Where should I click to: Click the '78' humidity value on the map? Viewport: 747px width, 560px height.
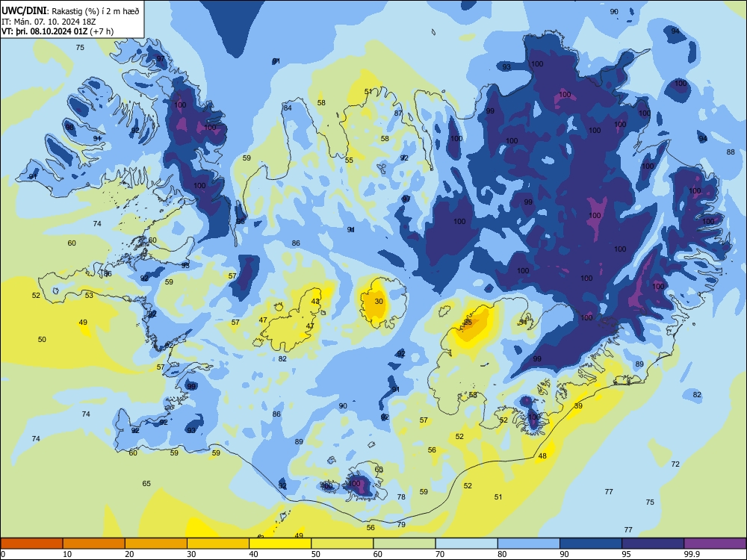coord(401,497)
